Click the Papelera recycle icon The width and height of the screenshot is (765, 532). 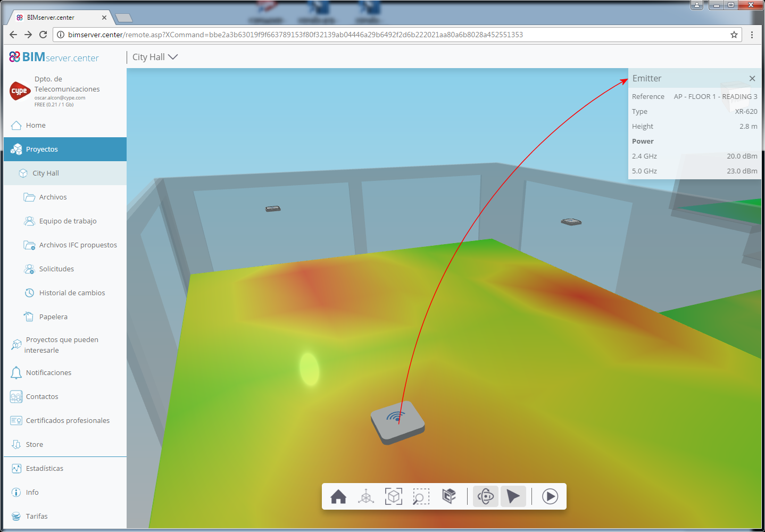(29, 317)
